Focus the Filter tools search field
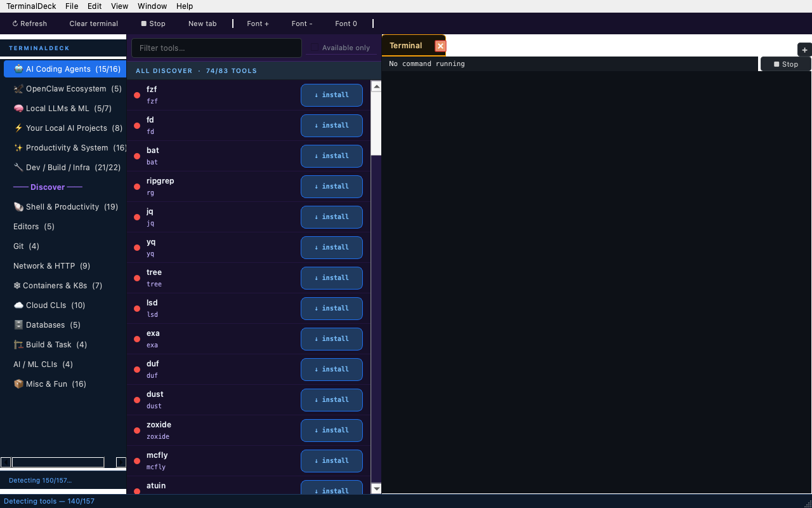 point(216,48)
